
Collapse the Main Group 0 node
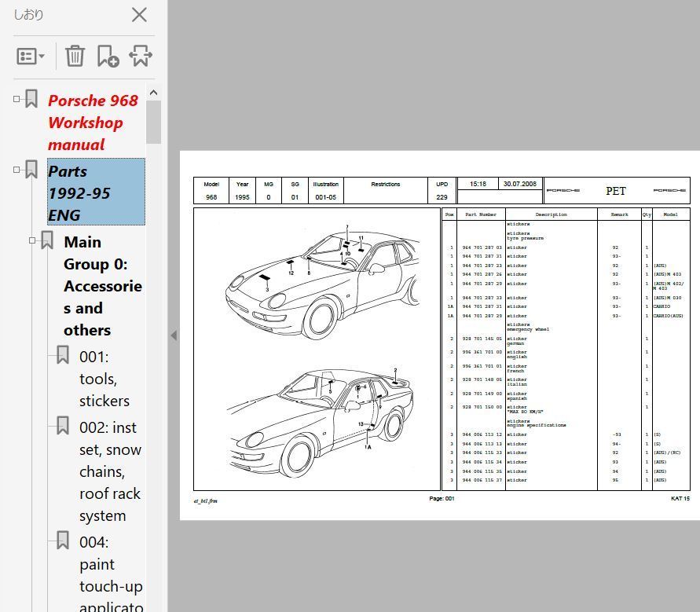[32, 240]
